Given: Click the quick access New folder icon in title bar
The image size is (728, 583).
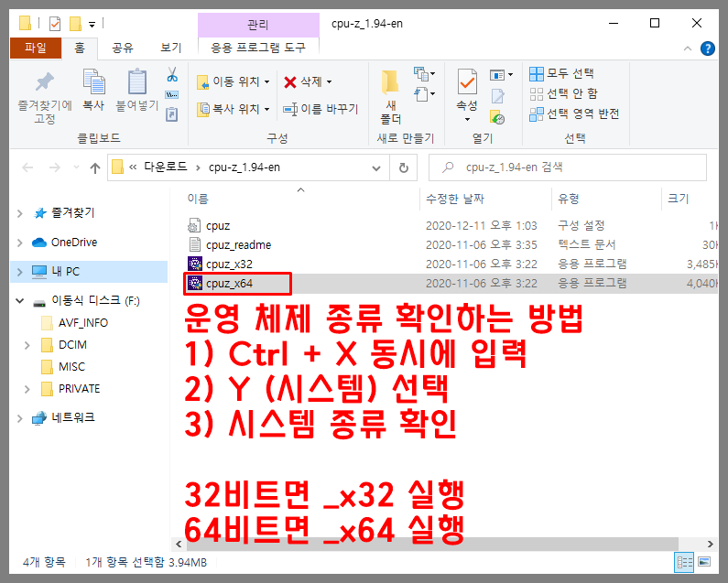Looking at the screenshot, I should click(x=75, y=23).
